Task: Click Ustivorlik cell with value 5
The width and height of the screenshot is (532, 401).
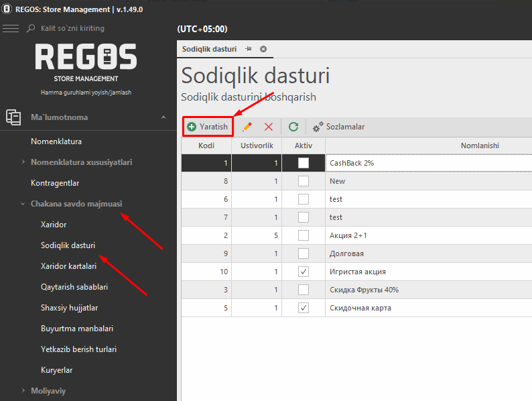Action: [x=257, y=235]
